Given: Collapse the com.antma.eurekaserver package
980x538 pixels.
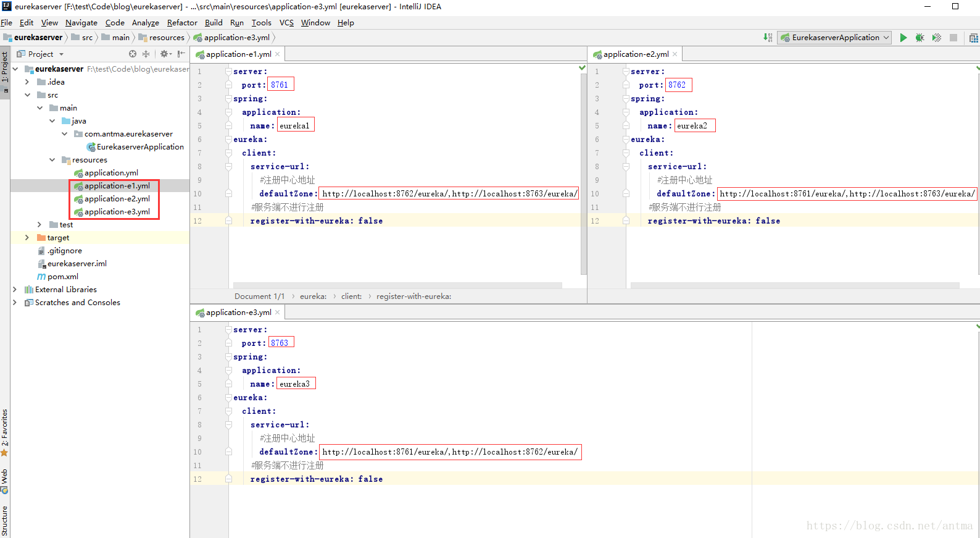Looking at the screenshot, I should 64,134.
